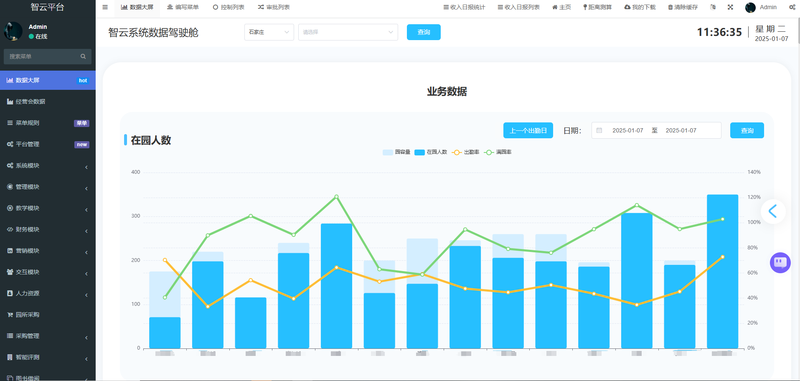The width and height of the screenshot is (800, 381).
Task: Click the 业务数据 heading
Action: tap(447, 92)
